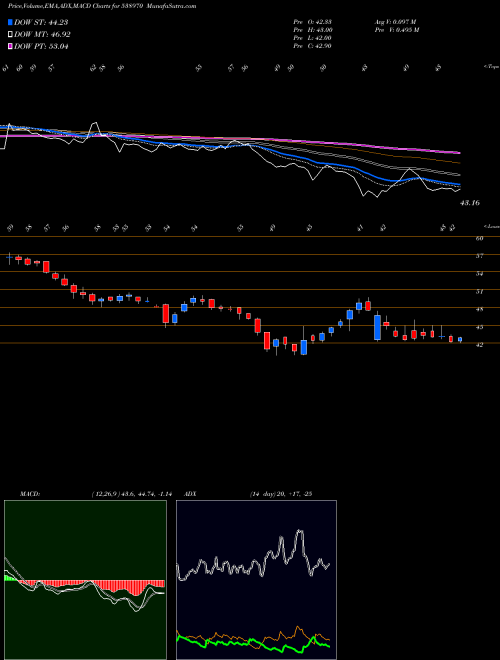
Task: Click the ADX panel heading
Action: [x=190, y=494]
